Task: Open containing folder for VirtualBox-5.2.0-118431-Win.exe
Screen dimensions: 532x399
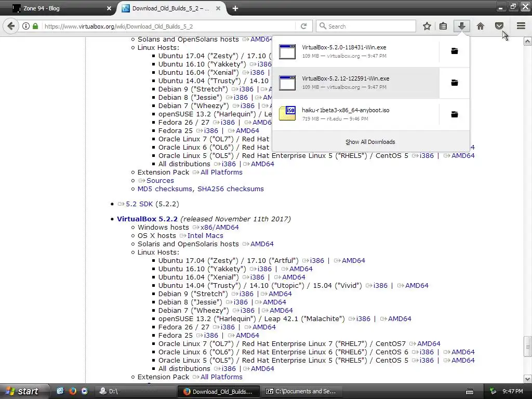Action: (454, 51)
